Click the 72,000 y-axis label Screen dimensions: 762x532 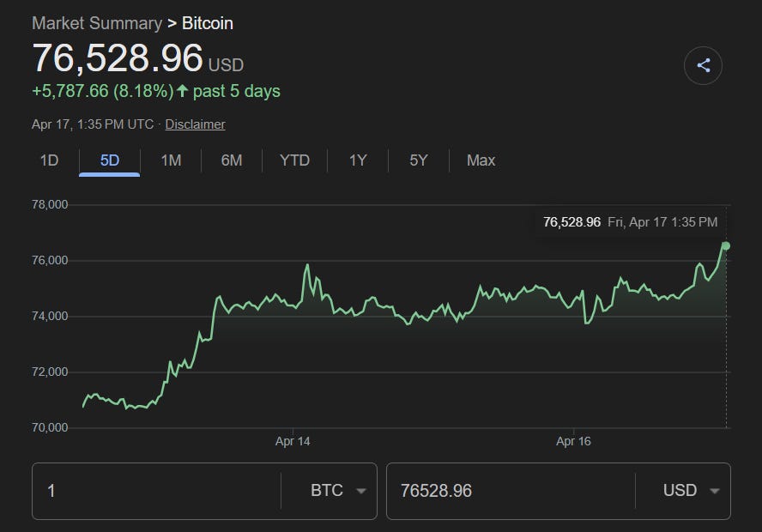click(x=50, y=372)
